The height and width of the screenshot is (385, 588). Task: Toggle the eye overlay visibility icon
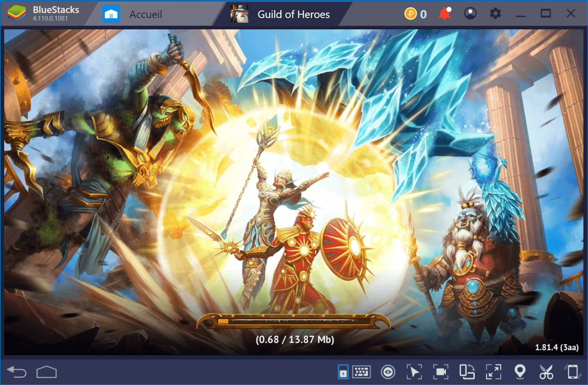coord(388,372)
